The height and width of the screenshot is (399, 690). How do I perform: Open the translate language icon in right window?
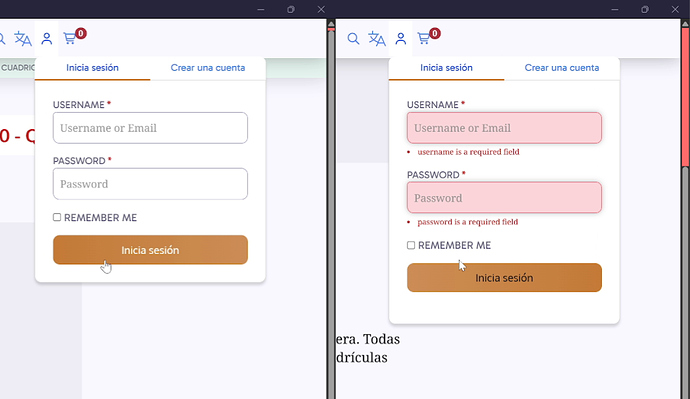[x=377, y=39]
